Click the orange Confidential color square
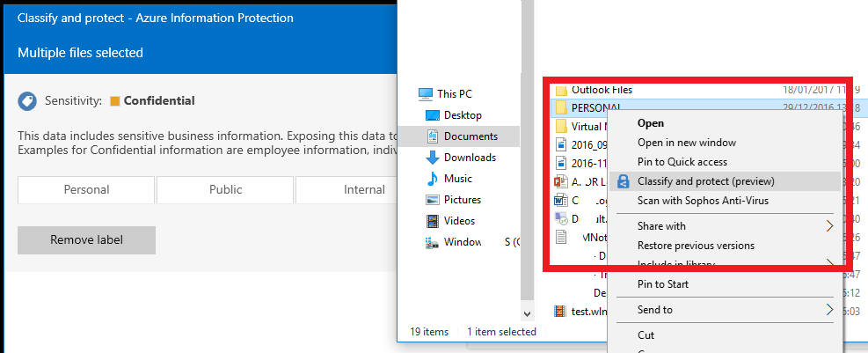The image size is (868, 353). 115,101
